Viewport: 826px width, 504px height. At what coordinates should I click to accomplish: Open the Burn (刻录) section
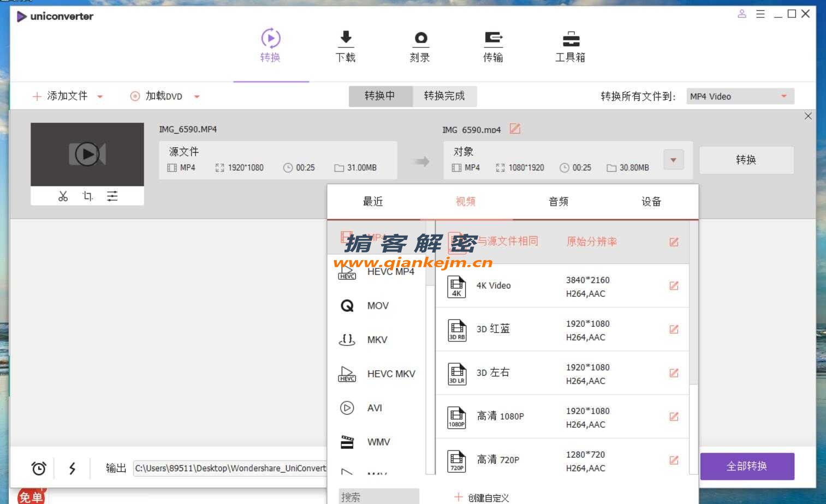pyautogui.click(x=420, y=46)
